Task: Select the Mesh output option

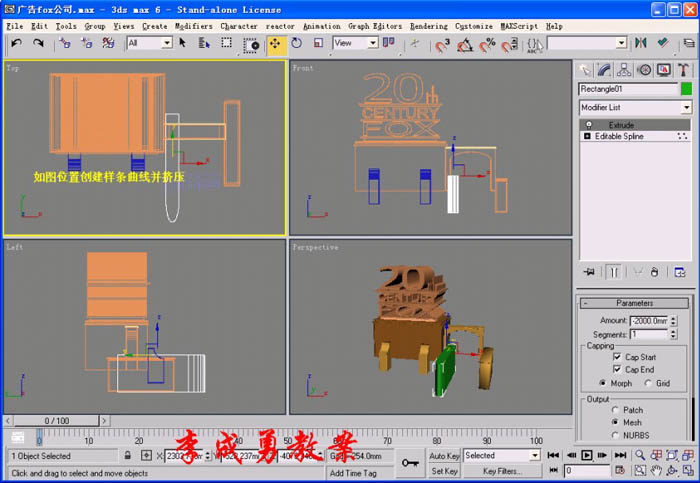Action: click(615, 422)
